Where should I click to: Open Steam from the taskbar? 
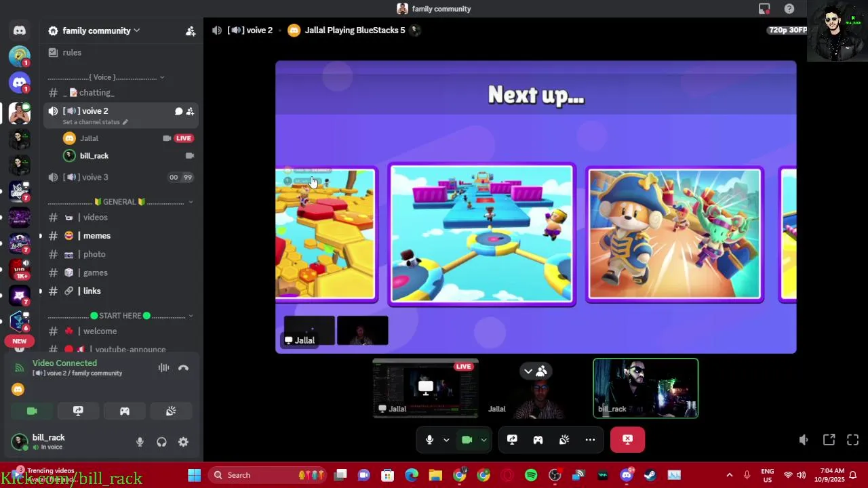click(650, 475)
